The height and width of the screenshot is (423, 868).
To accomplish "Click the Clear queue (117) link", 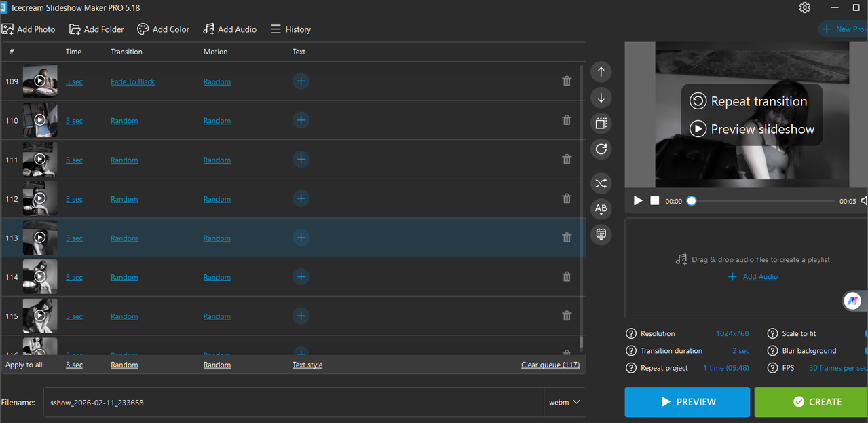I will (550, 365).
